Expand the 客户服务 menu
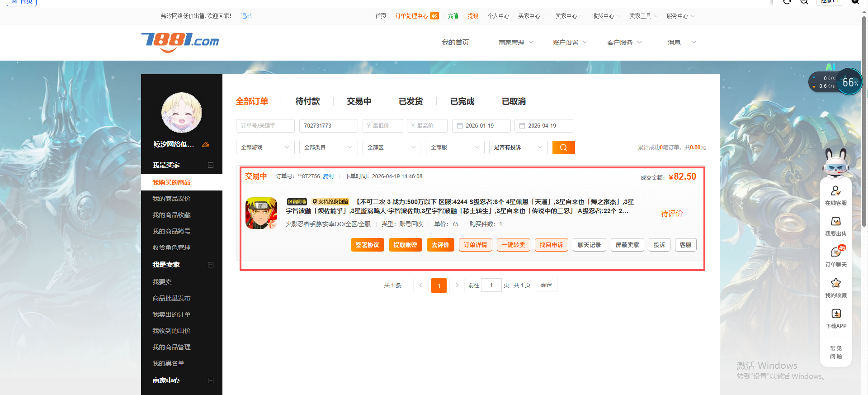This screenshot has width=868, height=395. pyautogui.click(x=624, y=43)
